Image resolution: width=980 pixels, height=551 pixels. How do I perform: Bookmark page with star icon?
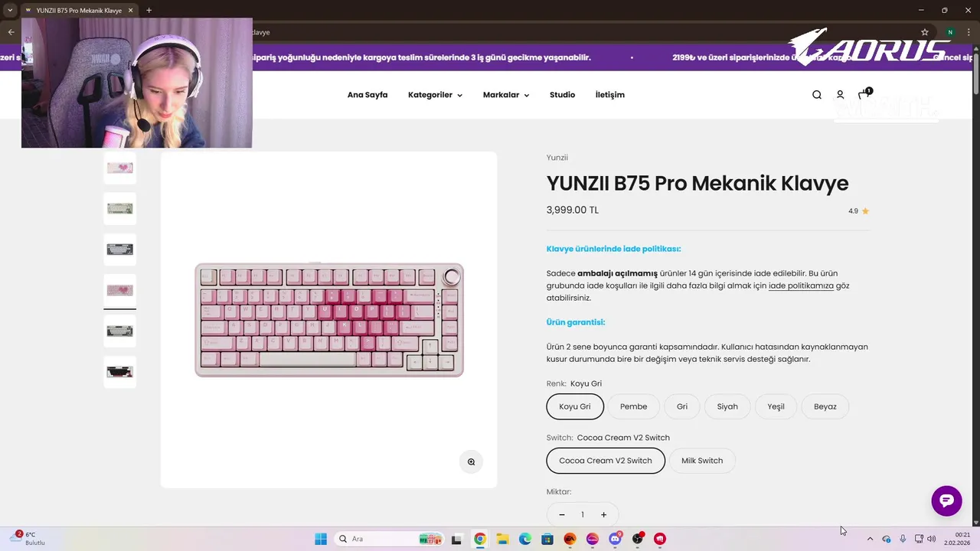[925, 32]
